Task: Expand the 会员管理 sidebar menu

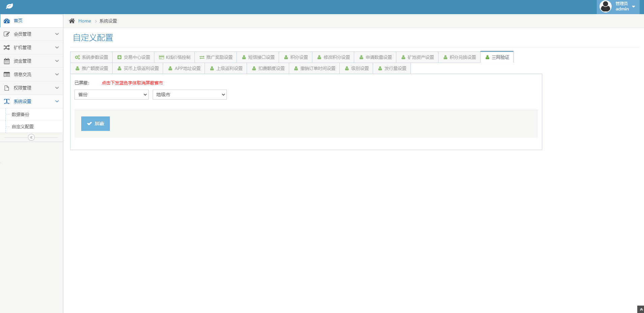Action: pyautogui.click(x=31, y=34)
